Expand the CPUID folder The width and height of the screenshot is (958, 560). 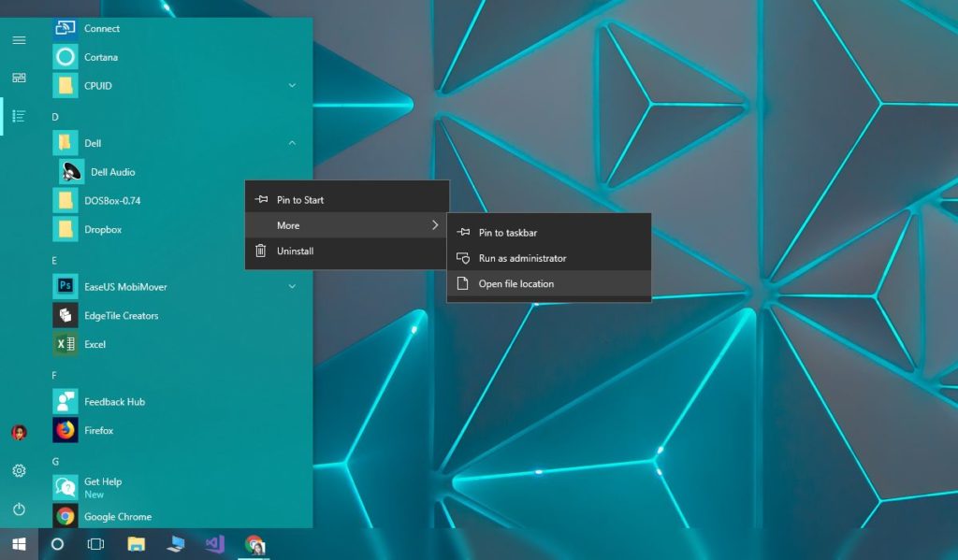pyautogui.click(x=292, y=86)
